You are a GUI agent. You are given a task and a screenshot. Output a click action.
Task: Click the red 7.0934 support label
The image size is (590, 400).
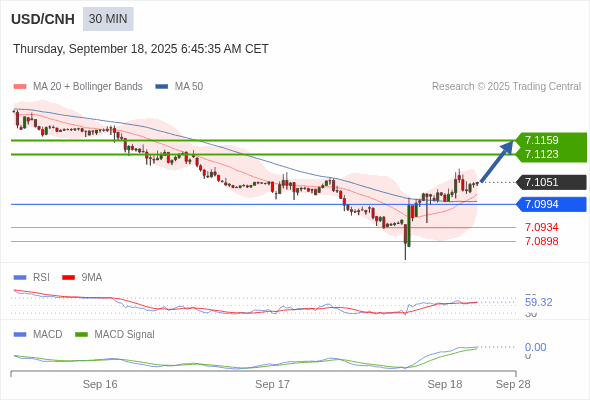click(542, 227)
